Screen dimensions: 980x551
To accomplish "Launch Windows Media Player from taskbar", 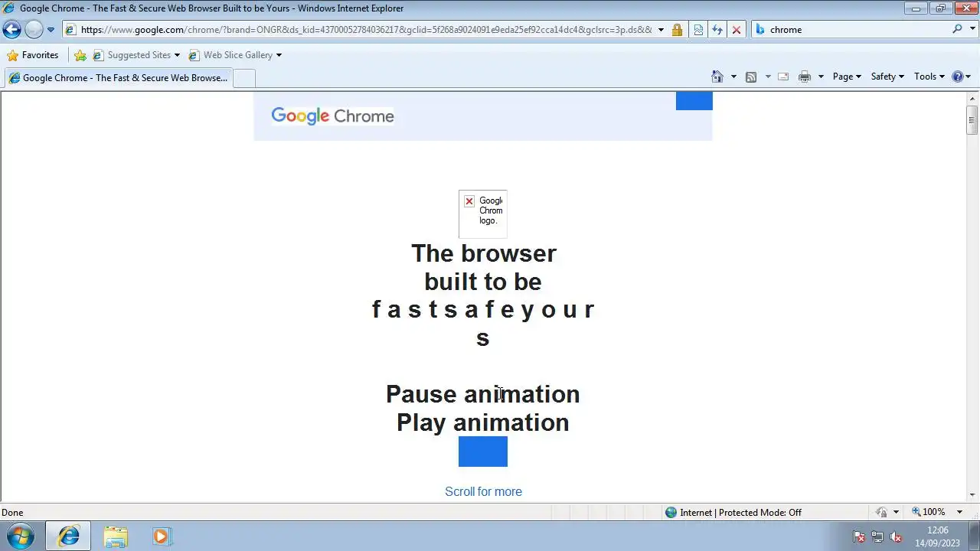I will click(x=162, y=536).
